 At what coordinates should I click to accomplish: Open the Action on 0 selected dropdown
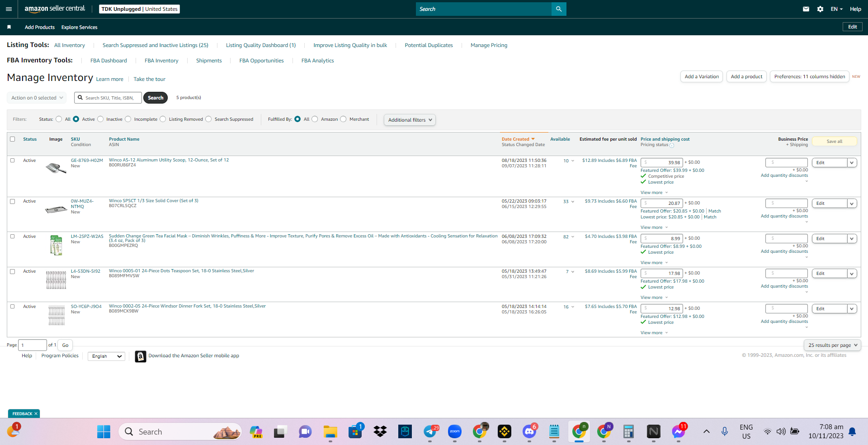click(37, 98)
